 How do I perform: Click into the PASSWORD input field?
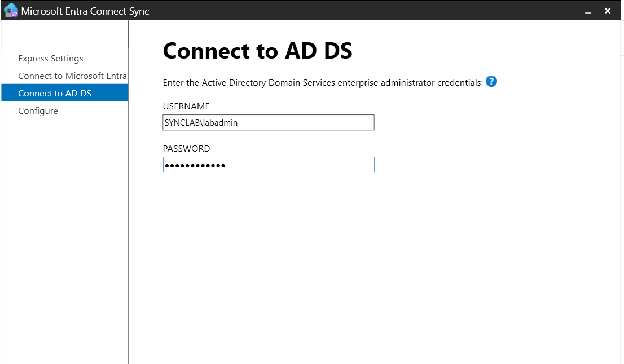[x=269, y=165]
